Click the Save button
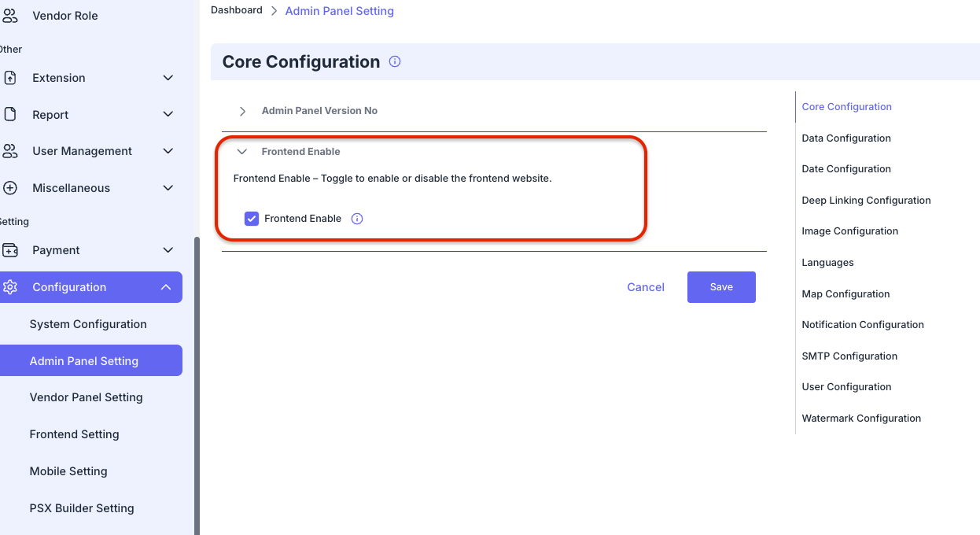 721,287
